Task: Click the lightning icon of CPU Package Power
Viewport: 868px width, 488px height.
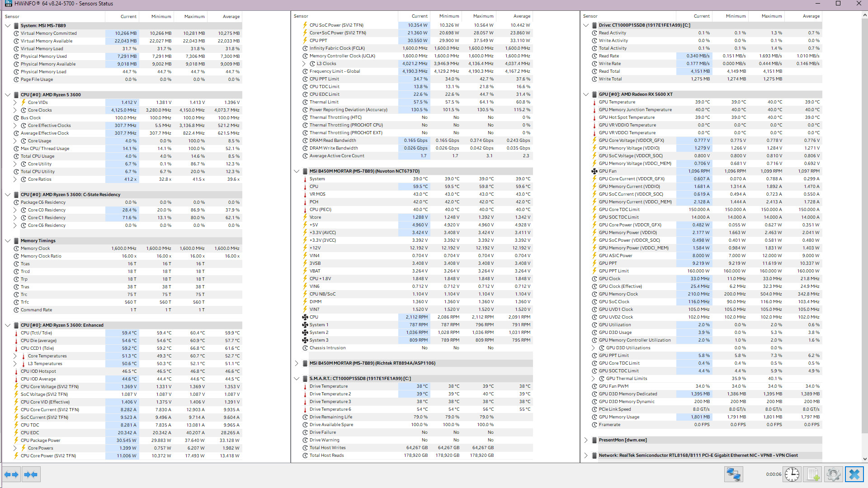Action: (16, 441)
